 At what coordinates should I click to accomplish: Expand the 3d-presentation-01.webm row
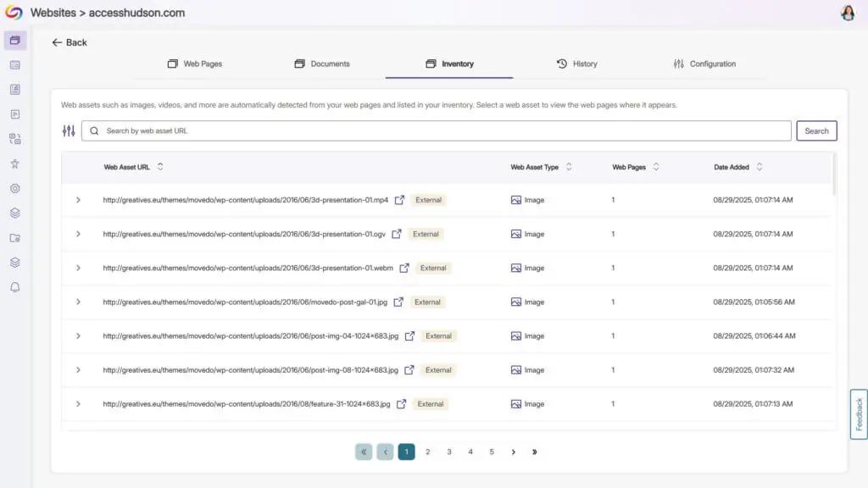(78, 268)
